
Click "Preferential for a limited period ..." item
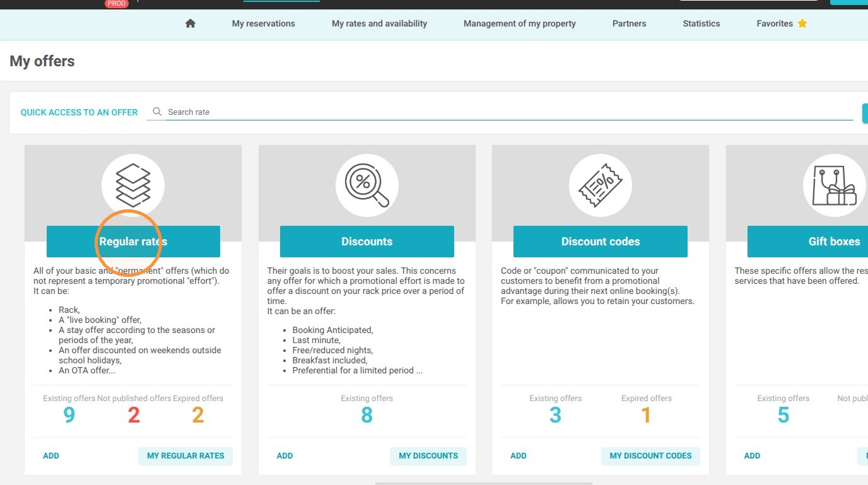(358, 370)
